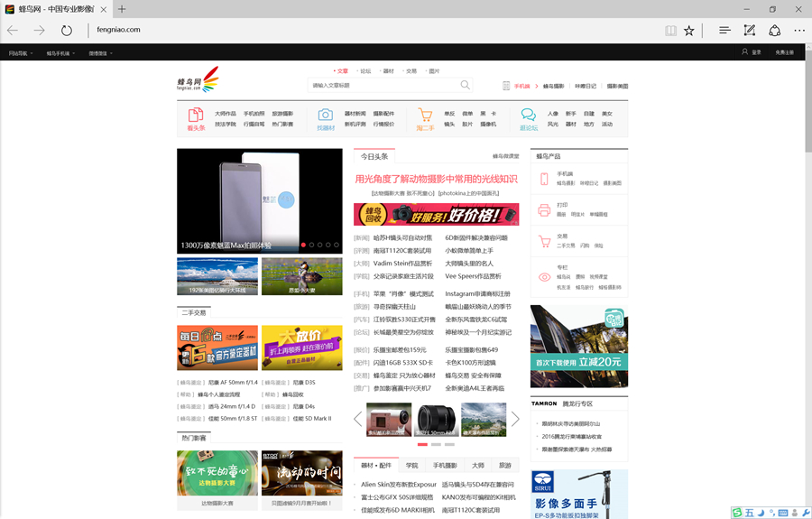812x519 pixels.
Task: Open the 大放价 yellow banner
Action: coord(302,348)
